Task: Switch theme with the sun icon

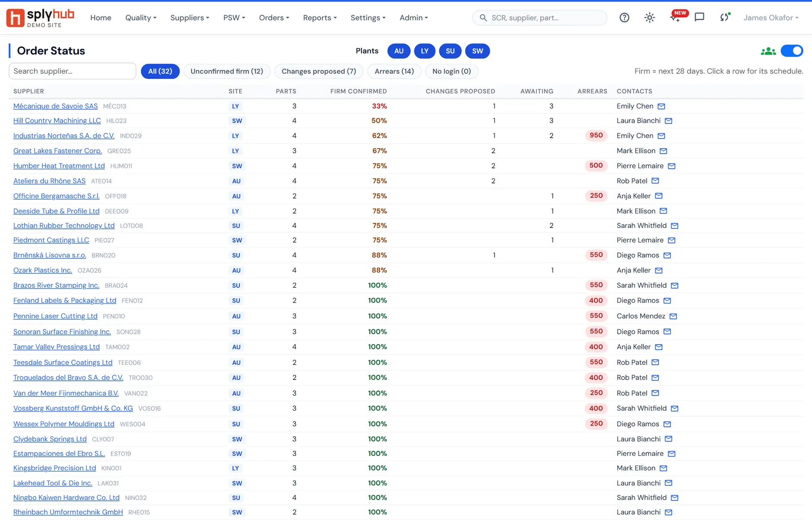Action: 650,18
